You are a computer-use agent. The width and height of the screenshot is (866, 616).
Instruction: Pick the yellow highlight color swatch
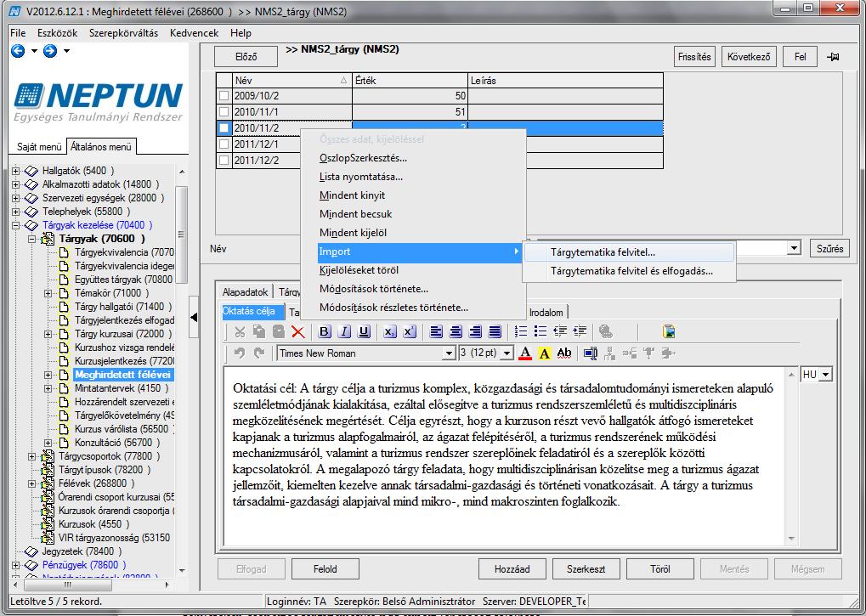click(x=545, y=353)
